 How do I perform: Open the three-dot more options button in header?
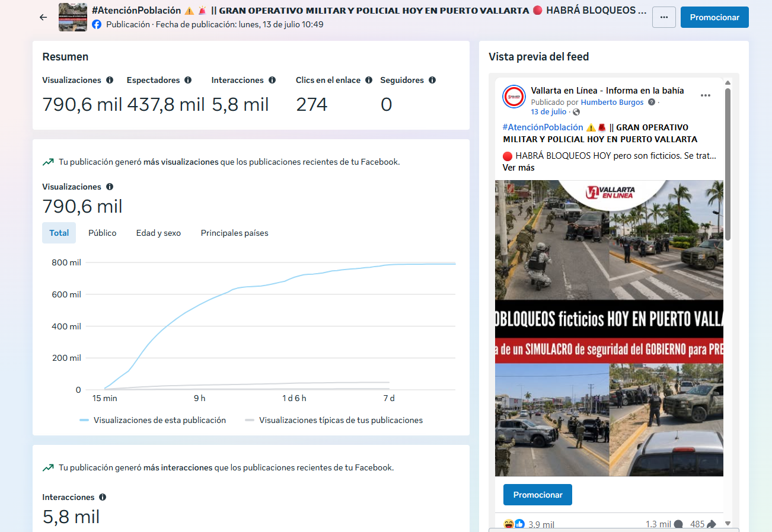coord(663,17)
